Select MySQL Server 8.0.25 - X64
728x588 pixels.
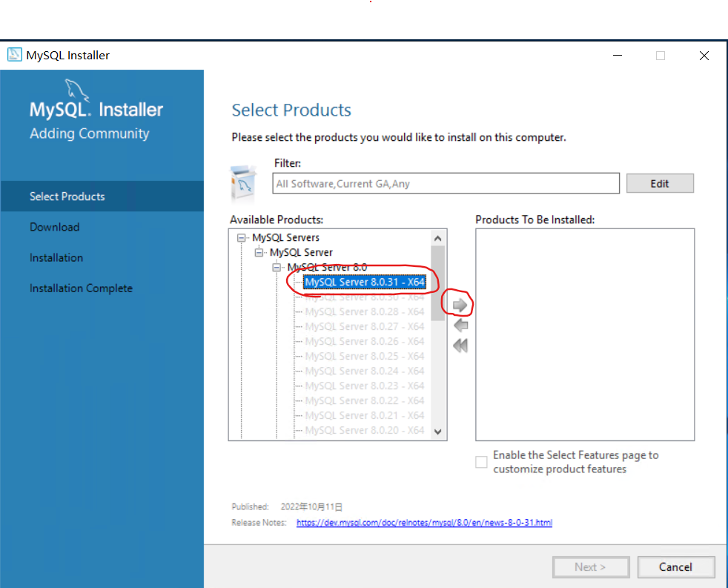pos(365,356)
